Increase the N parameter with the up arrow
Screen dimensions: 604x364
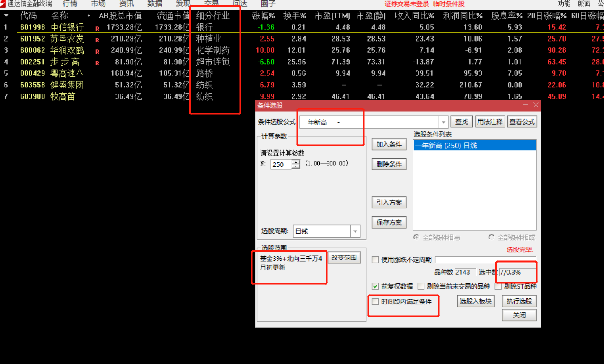click(x=296, y=162)
